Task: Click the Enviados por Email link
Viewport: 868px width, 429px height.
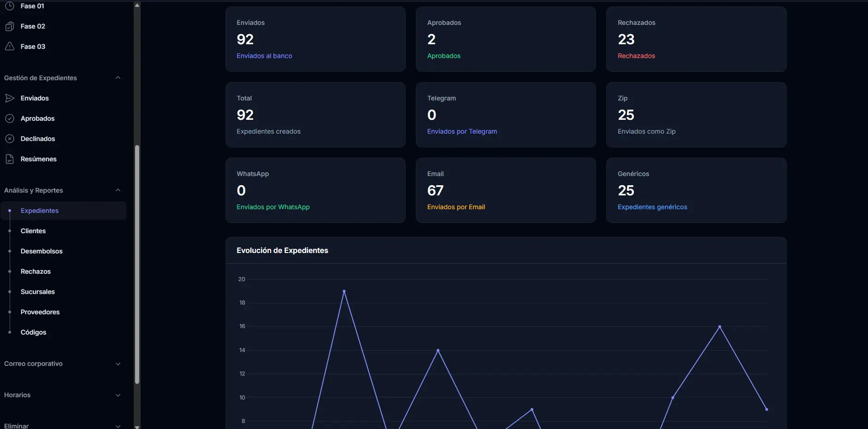Action: 456,207
